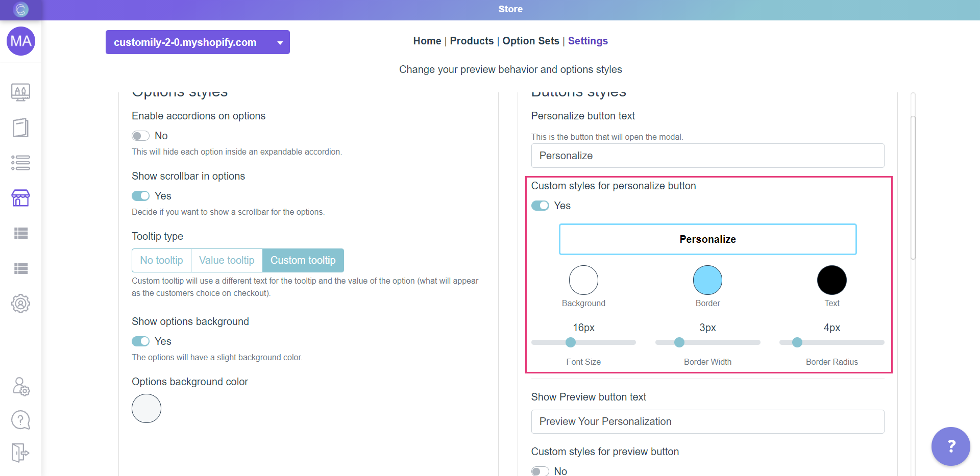The width and height of the screenshot is (980, 476).
Task: Disable custom styles for personalize button
Action: click(x=540, y=206)
